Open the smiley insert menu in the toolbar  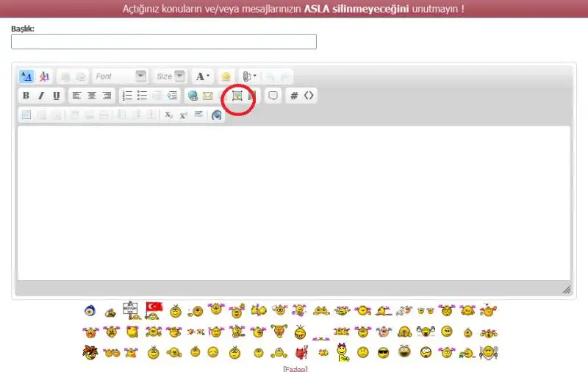click(x=226, y=76)
